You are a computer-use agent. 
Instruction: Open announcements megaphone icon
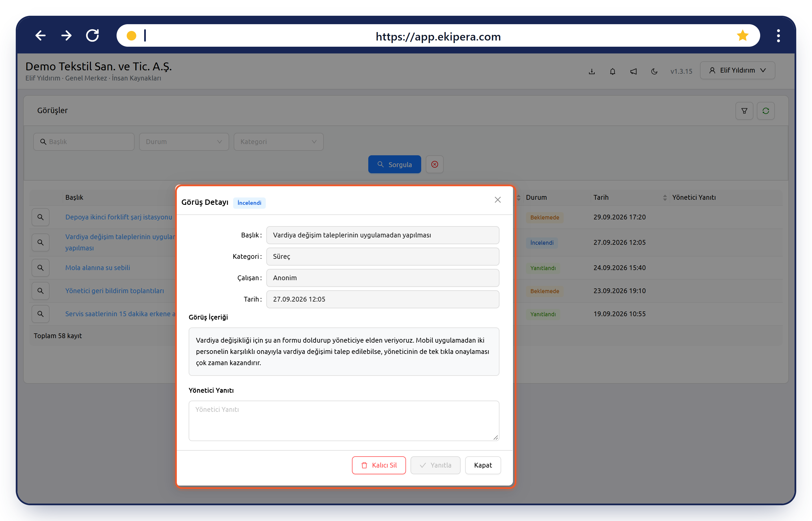[633, 71]
